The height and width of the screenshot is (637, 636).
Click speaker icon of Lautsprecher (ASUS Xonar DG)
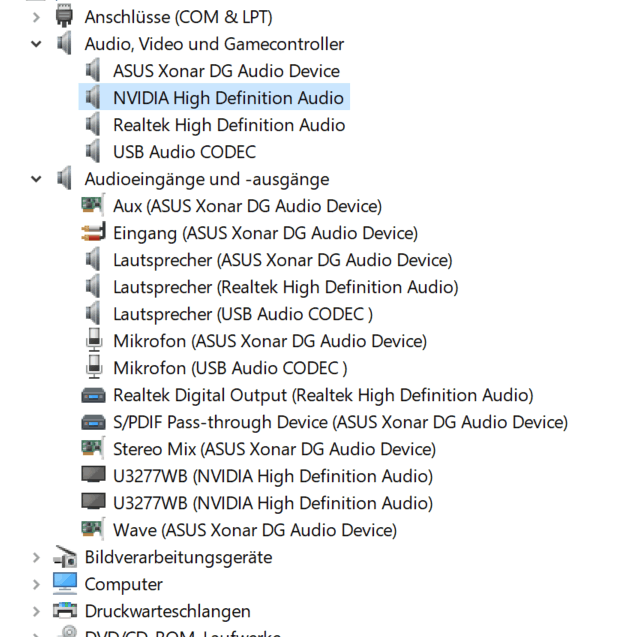93,259
